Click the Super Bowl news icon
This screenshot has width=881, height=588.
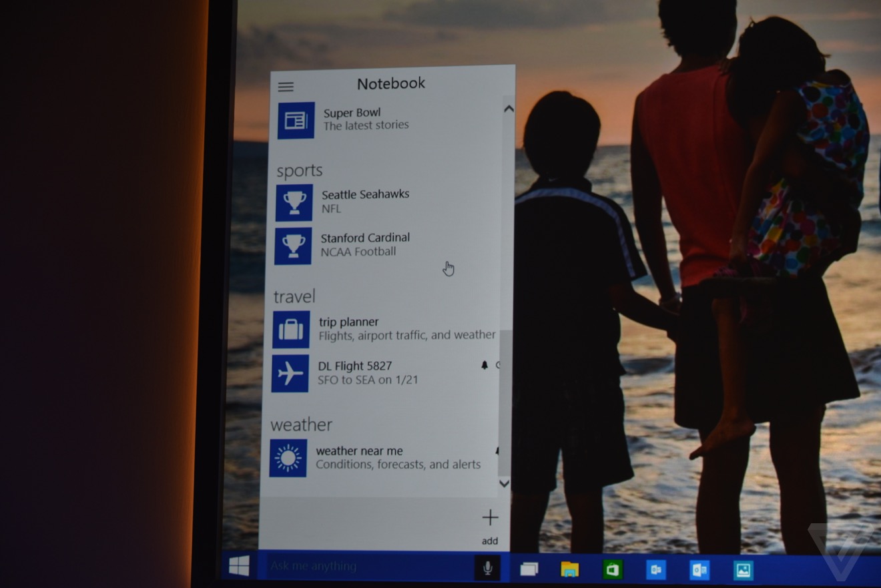tap(296, 121)
